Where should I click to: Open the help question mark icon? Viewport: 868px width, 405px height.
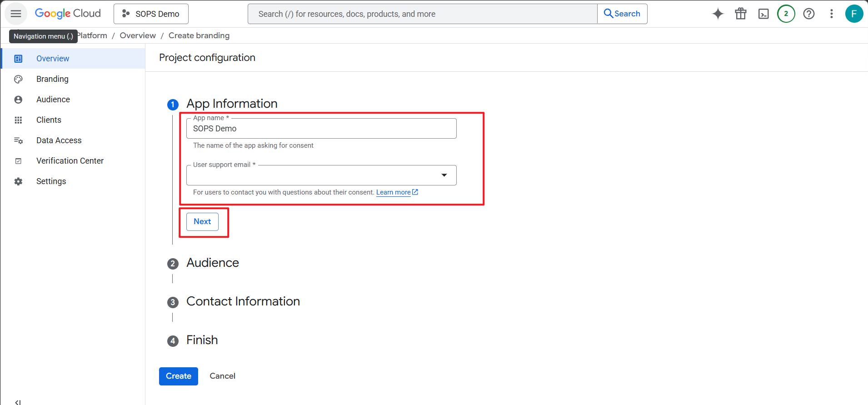point(808,14)
